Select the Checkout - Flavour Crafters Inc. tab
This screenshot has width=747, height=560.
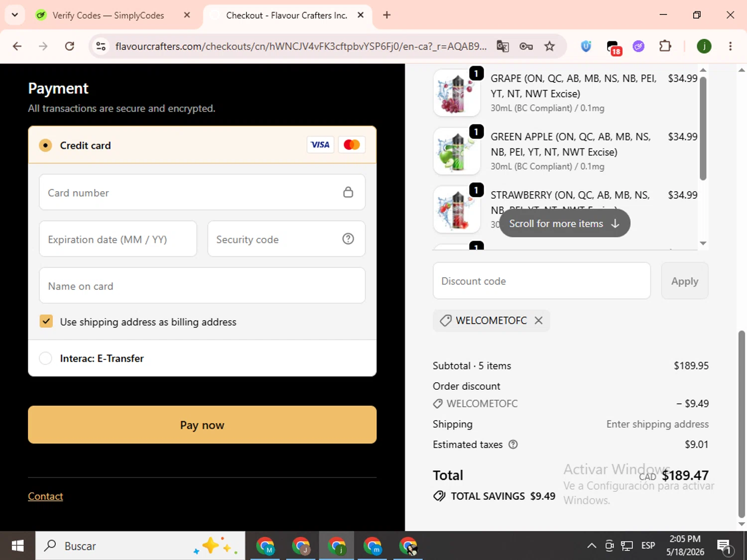pos(286,15)
